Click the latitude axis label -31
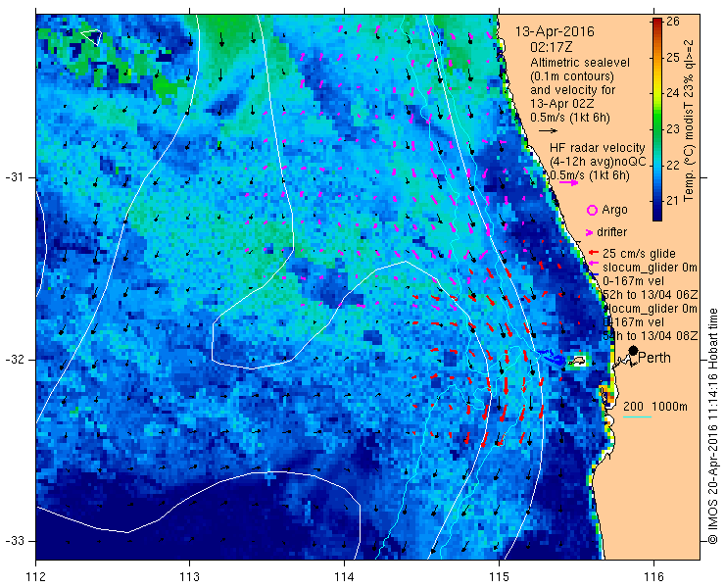Screen dimensions: 725x588 (14, 177)
